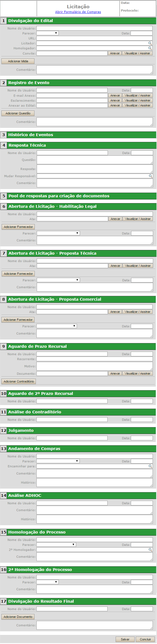This screenshot has width=157, height=644.
Task: Click search icon in Homologador field
Action: pyautogui.click(x=150, y=48)
